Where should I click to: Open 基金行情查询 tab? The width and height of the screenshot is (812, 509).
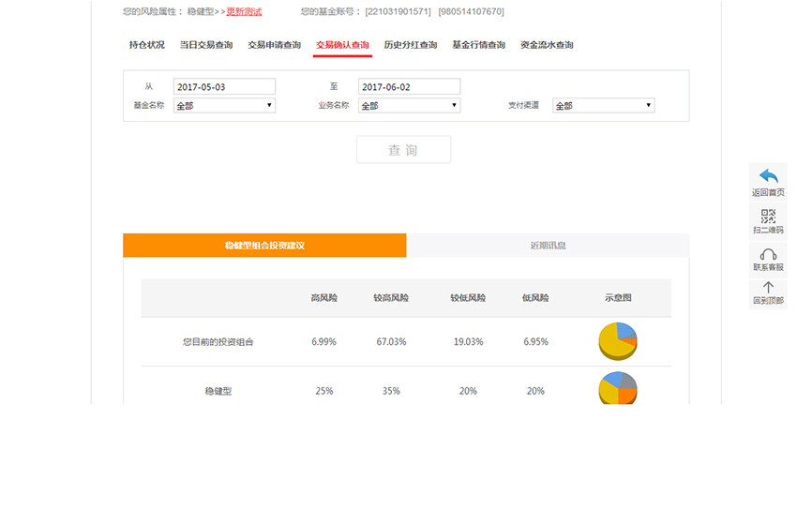coord(478,45)
